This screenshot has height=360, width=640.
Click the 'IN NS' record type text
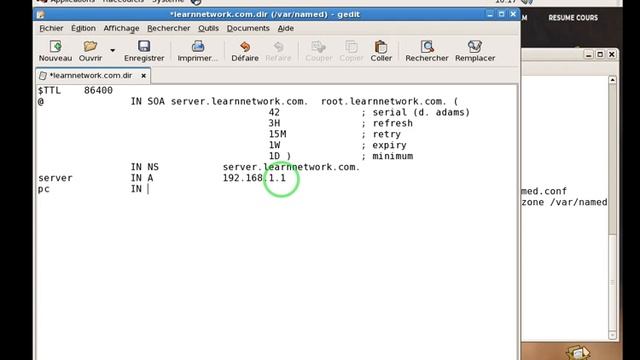click(x=144, y=167)
